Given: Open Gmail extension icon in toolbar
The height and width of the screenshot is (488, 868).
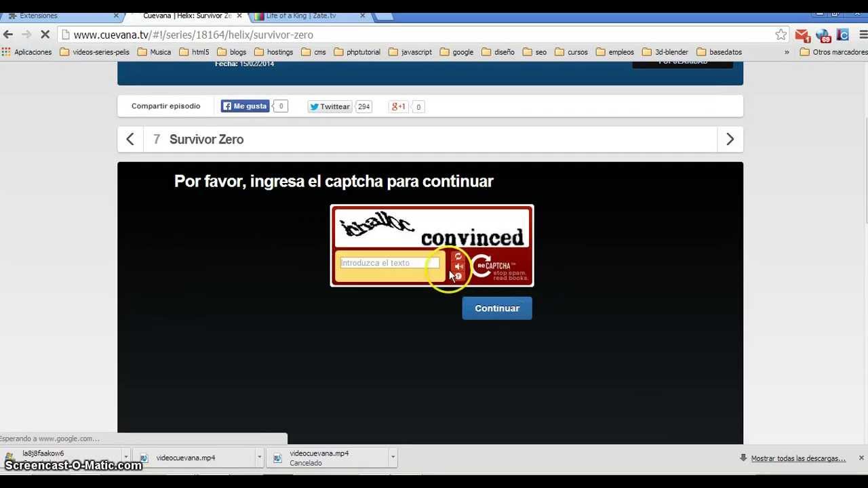Looking at the screenshot, I should [802, 35].
